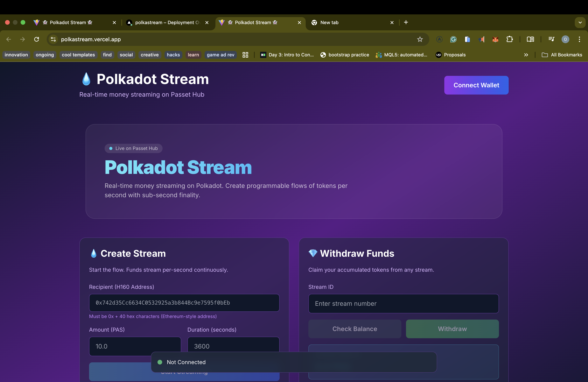Open the Extensions puzzle piece menu

509,39
